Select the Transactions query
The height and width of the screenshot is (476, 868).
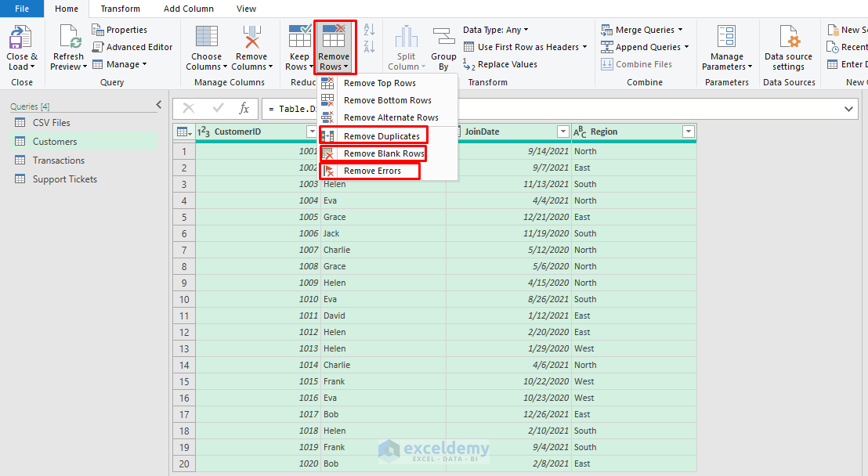pos(84,160)
